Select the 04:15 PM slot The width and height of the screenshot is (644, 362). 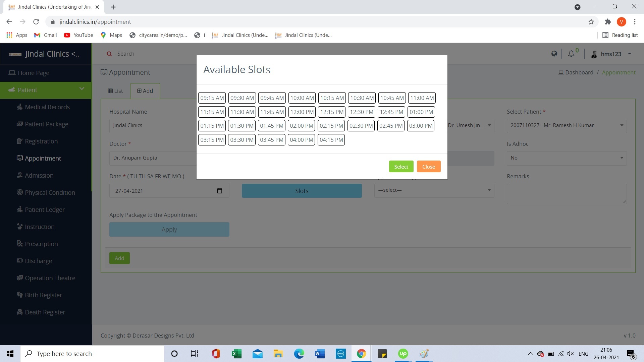[331, 140]
